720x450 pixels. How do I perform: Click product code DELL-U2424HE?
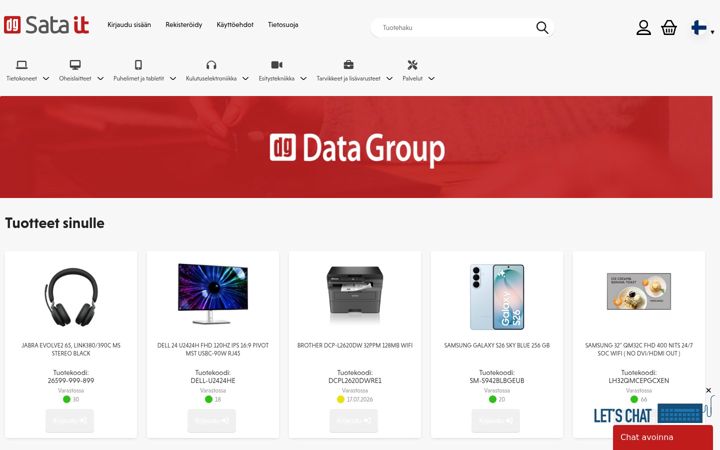pos(213,381)
